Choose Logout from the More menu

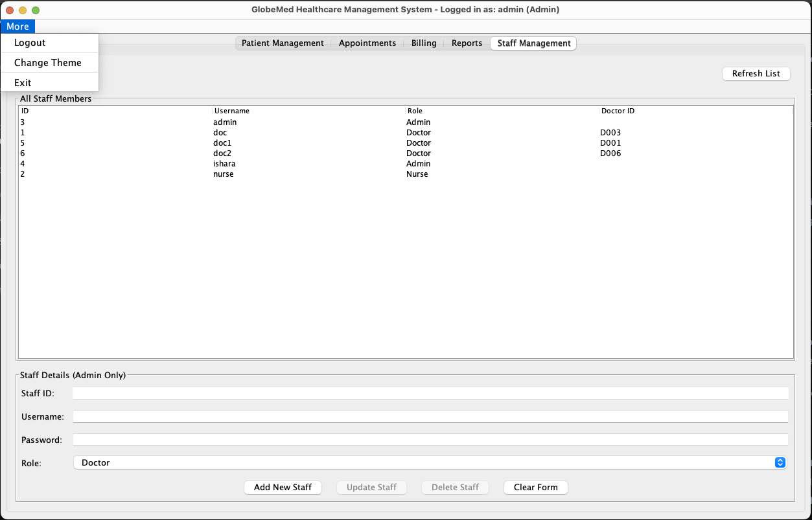coord(30,43)
